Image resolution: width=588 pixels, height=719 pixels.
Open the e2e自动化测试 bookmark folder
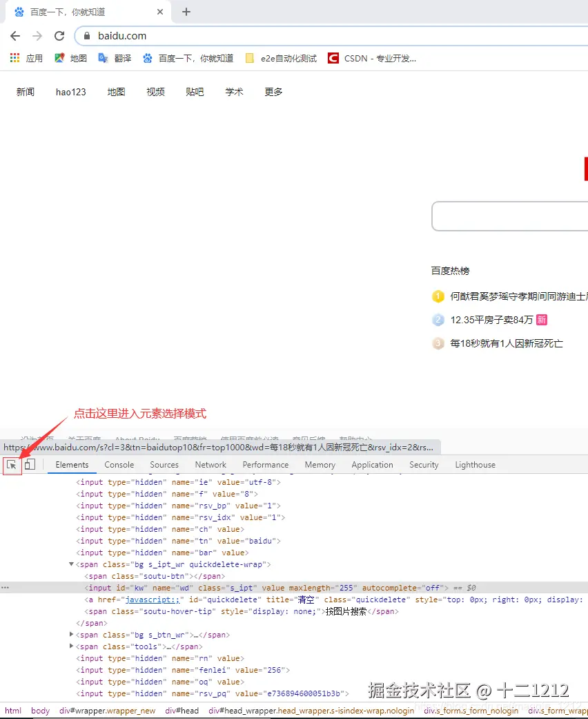[281, 58]
